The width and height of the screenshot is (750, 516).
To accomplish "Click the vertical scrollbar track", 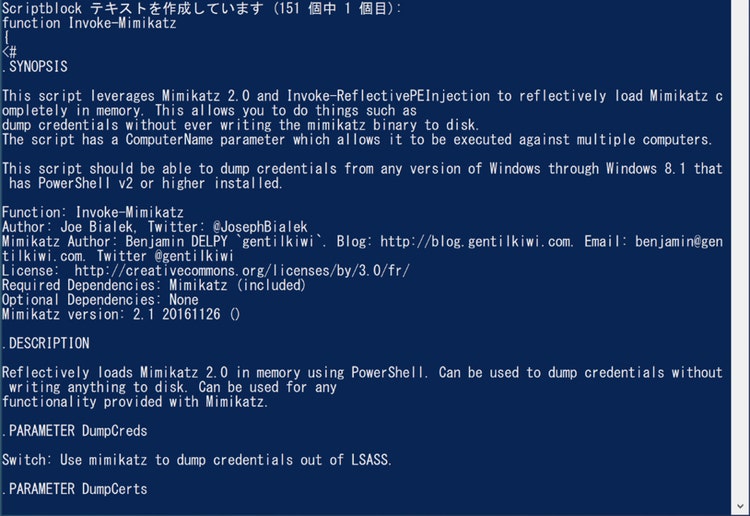I will click(x=740, y=249).
